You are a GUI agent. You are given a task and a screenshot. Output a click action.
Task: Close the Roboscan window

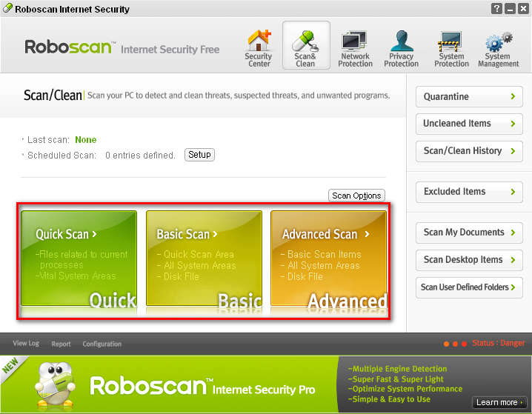click(523, 8)
